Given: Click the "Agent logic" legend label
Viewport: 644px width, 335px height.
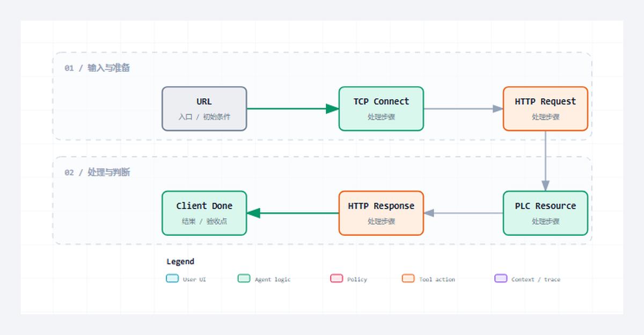Looking at the screenshot, I should (x=273, y=279).
